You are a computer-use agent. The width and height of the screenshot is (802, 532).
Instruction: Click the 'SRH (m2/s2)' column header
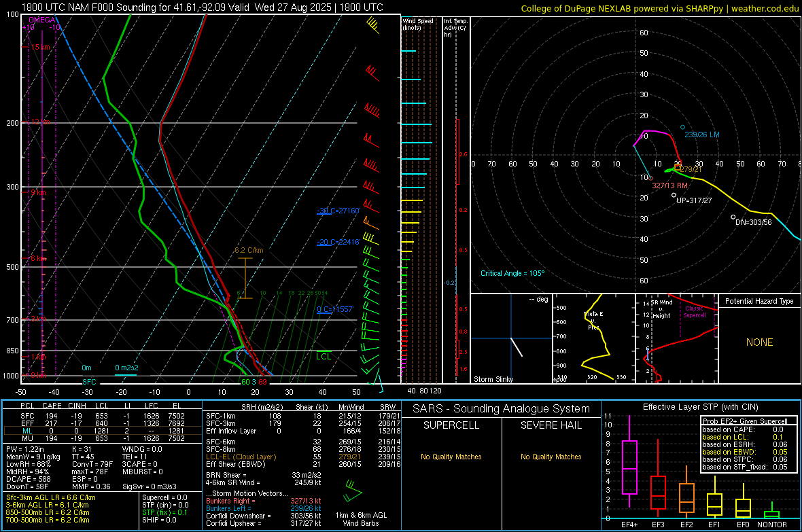point(262,407)
